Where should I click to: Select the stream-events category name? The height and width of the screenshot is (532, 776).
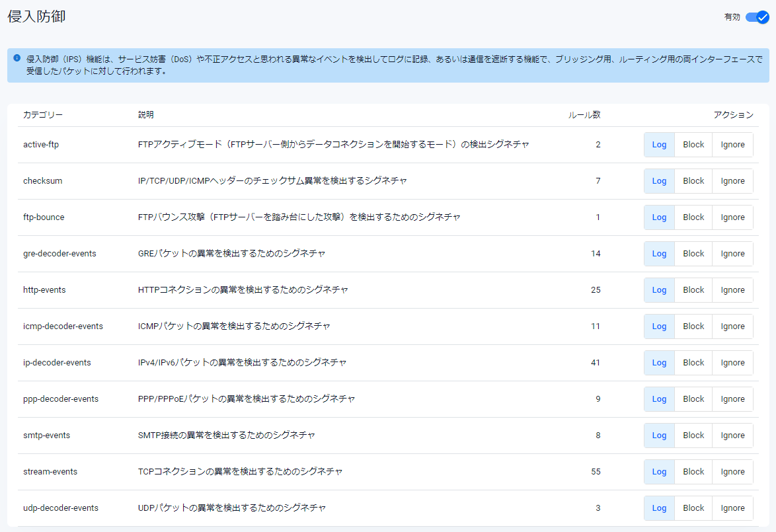point(50,472)
